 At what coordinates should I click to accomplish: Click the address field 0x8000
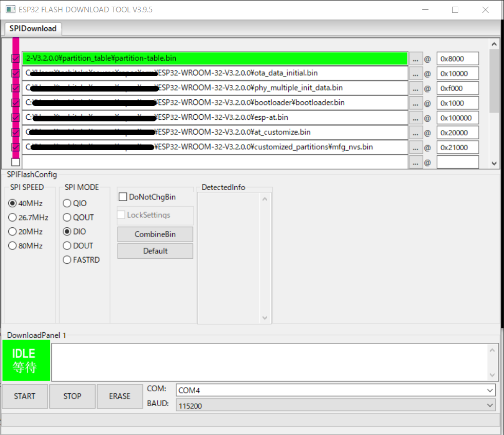tap(457, 59)
